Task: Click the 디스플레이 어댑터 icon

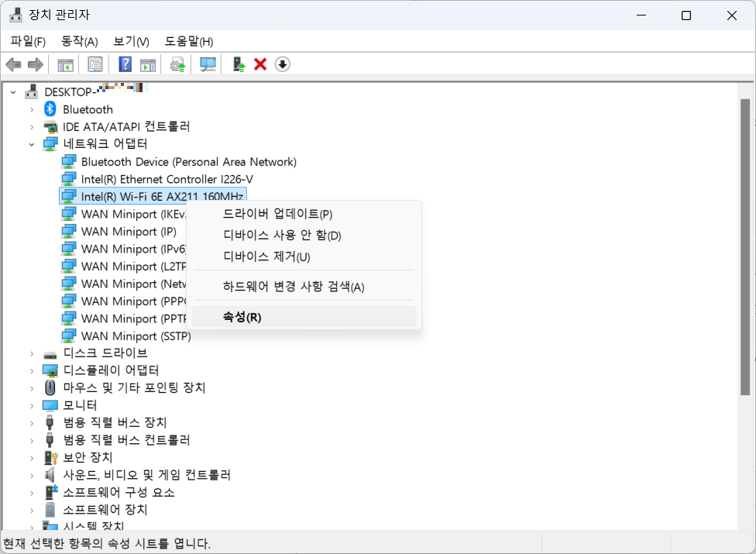Action: (50, 370)
